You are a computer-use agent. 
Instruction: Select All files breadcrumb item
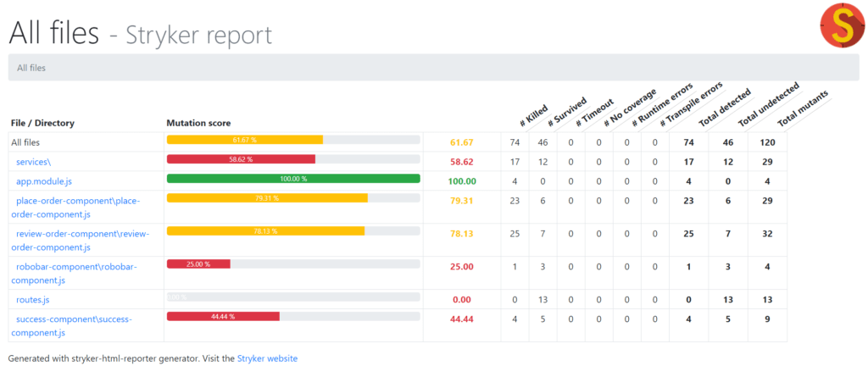click(31, 68)
